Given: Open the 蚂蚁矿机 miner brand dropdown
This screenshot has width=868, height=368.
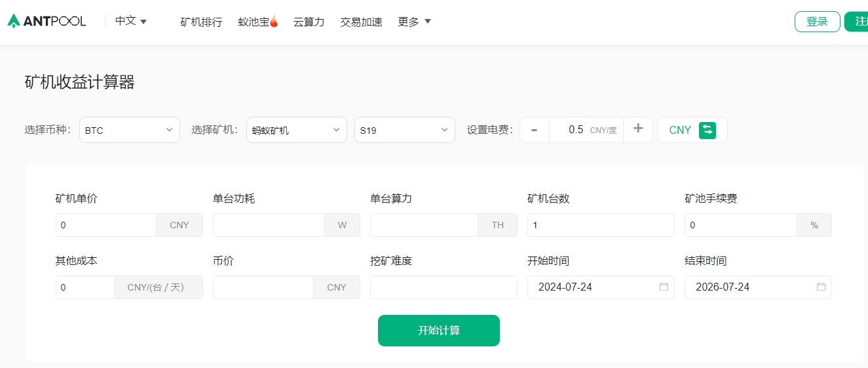Looking at the screenshot, I should (x=296, y=130).
